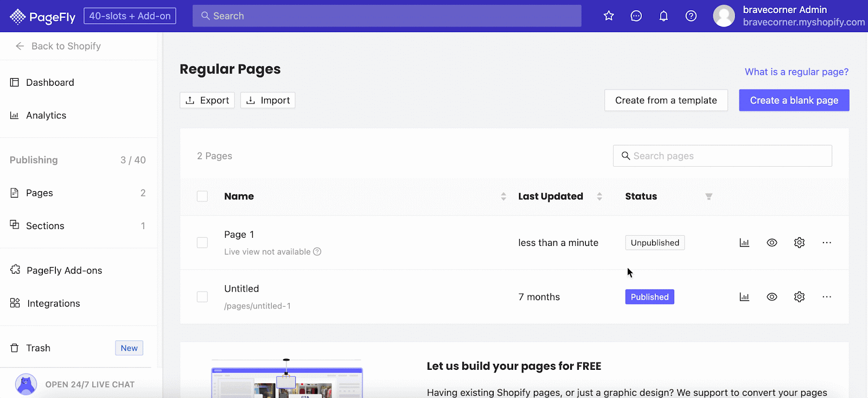Go to Sections in the sidebar
The image size is (868, 398).
[x=45, y=226]
